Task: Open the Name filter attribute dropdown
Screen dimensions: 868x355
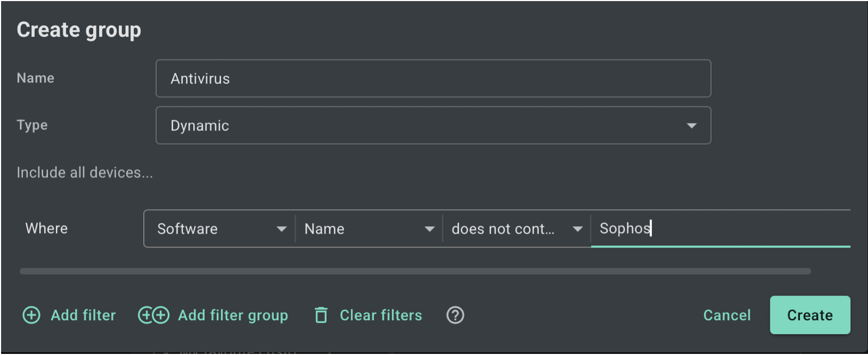Action: point(369,229)
